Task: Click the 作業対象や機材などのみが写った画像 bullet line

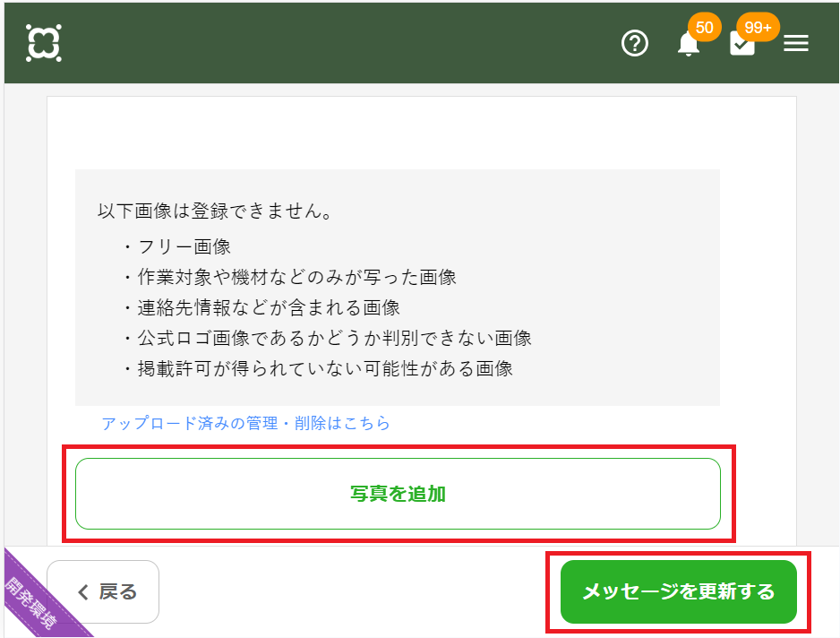Action: [296, 277]
